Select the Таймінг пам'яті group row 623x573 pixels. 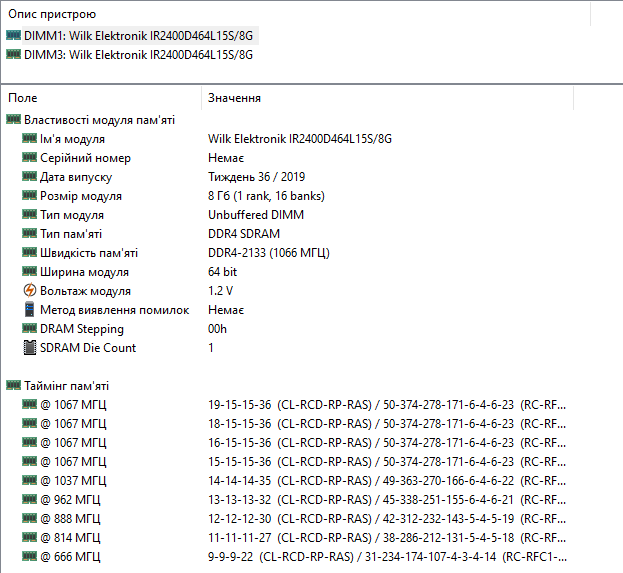pyautogui.click(x=66, y=386)
